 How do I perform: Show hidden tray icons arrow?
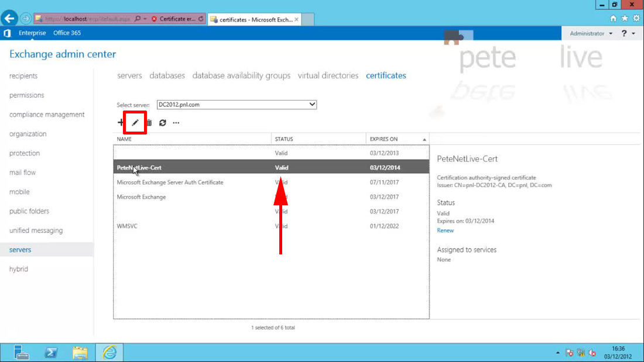[x=558, y=353]
